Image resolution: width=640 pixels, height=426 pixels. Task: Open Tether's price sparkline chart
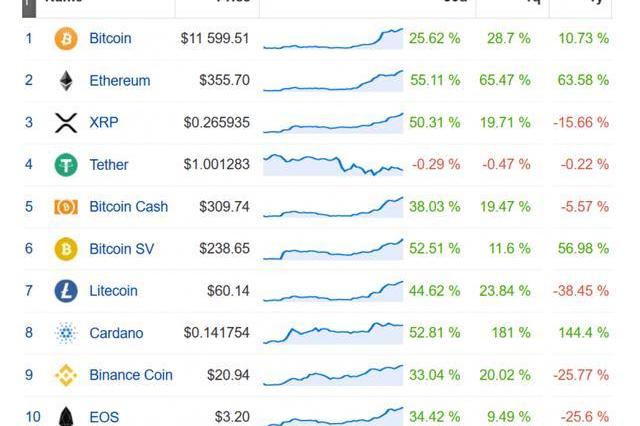point(333,165)
